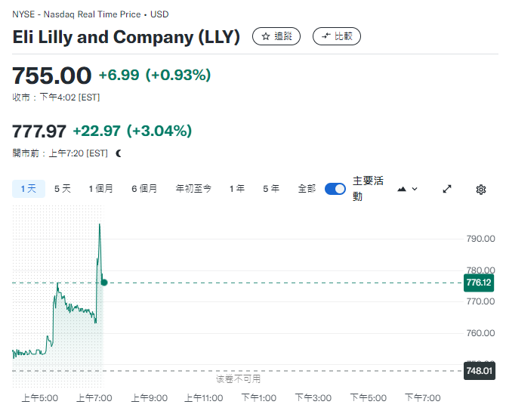Click the green dot price marker
This screenshot has height=420, width=506.
(x=104, y=283)
